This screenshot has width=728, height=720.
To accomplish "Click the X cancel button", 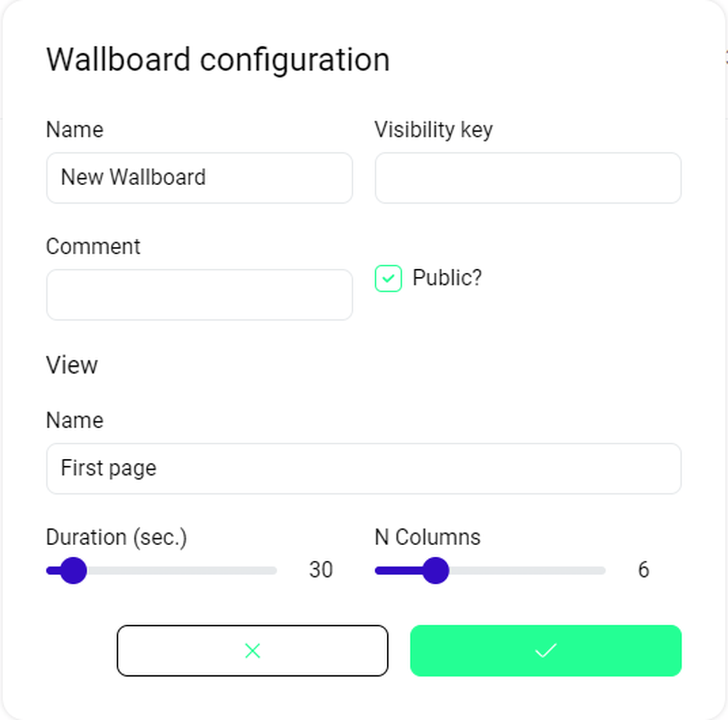I will point(252,651).
